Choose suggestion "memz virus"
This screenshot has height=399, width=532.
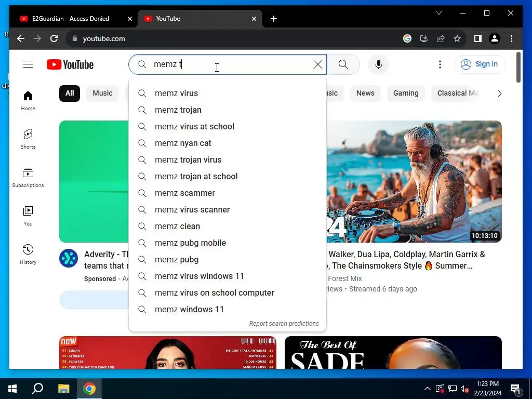point(228,94)
